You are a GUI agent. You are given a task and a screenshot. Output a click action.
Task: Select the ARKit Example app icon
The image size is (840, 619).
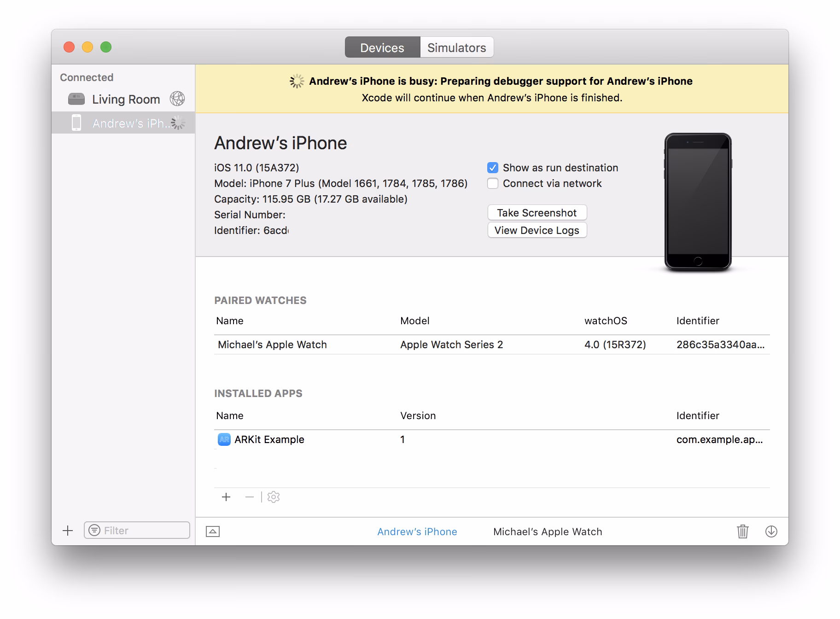(x=224, y=439)
